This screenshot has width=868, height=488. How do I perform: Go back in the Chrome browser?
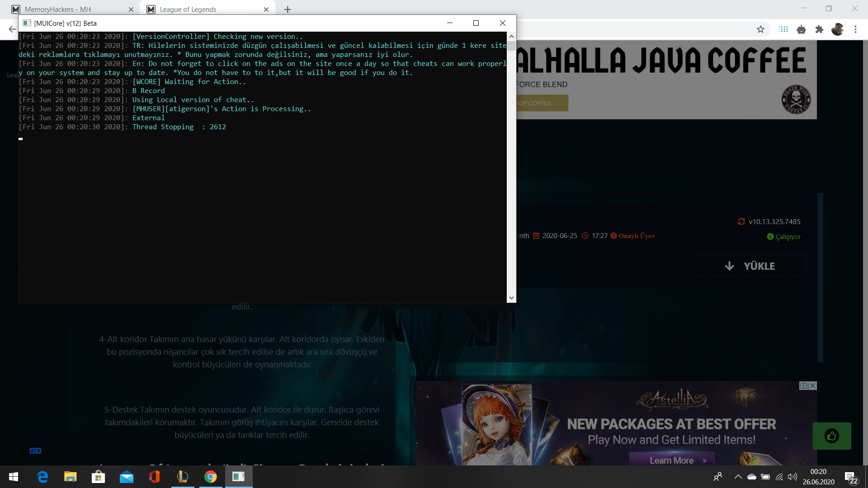pos(12,29)
